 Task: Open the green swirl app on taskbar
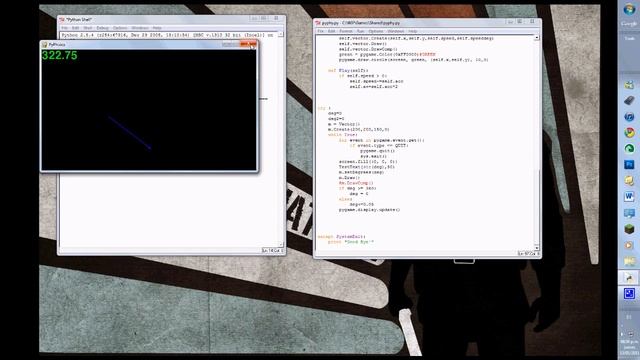629,149
